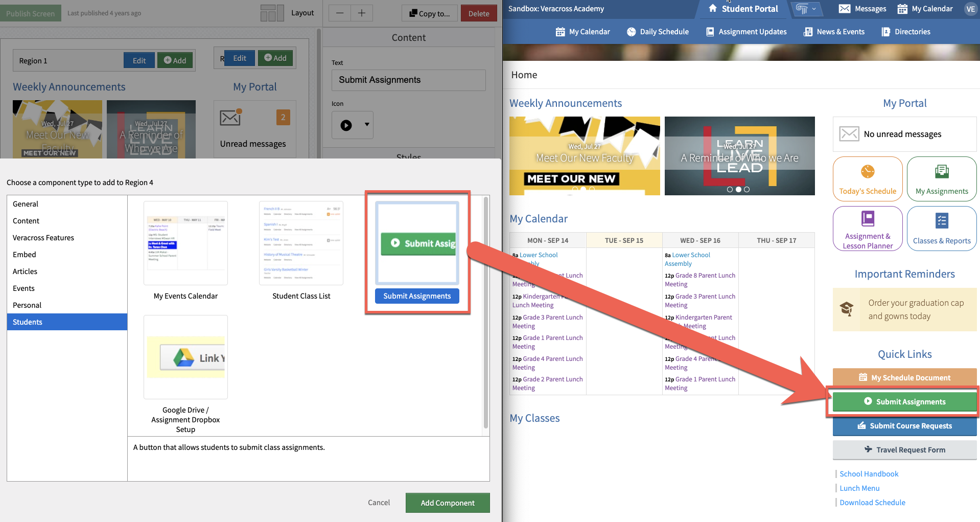Open My Assignments tile icon
This screenshot has width=980, height=522.
pos(941,172)
